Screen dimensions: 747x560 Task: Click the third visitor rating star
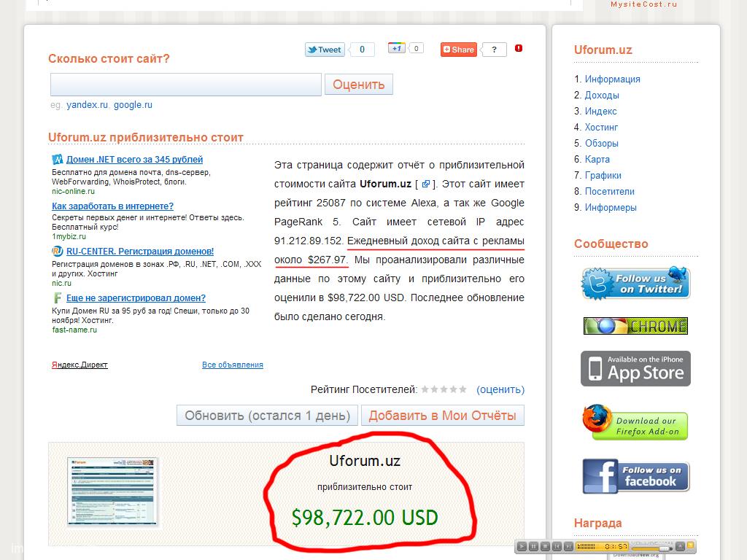tap(444, 389)
